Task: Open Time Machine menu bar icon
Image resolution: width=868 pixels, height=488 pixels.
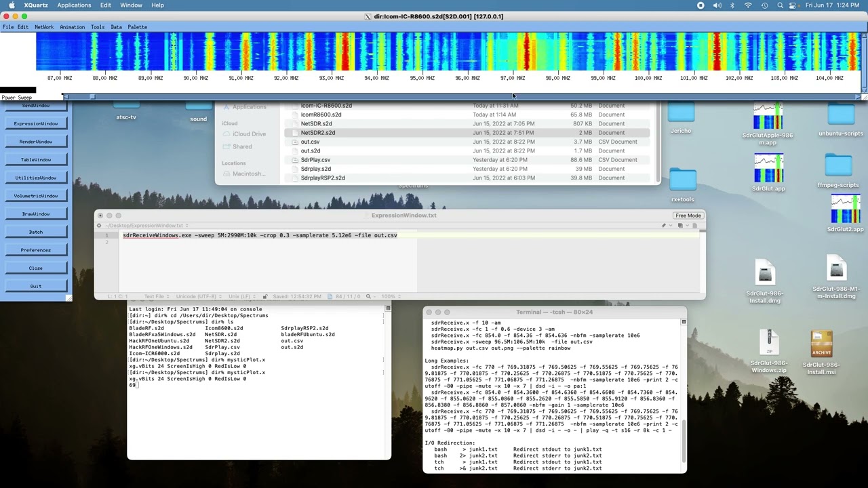Action: [764, 5]
